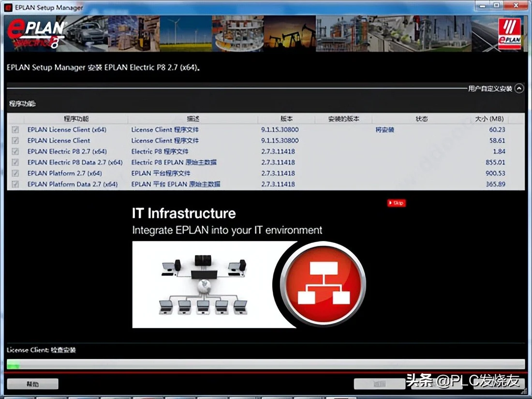Select row name EPLAN Platform 2.7 (x64)
Image resolution: width=532 pixels, height=399 pixels.
[64, 173]
